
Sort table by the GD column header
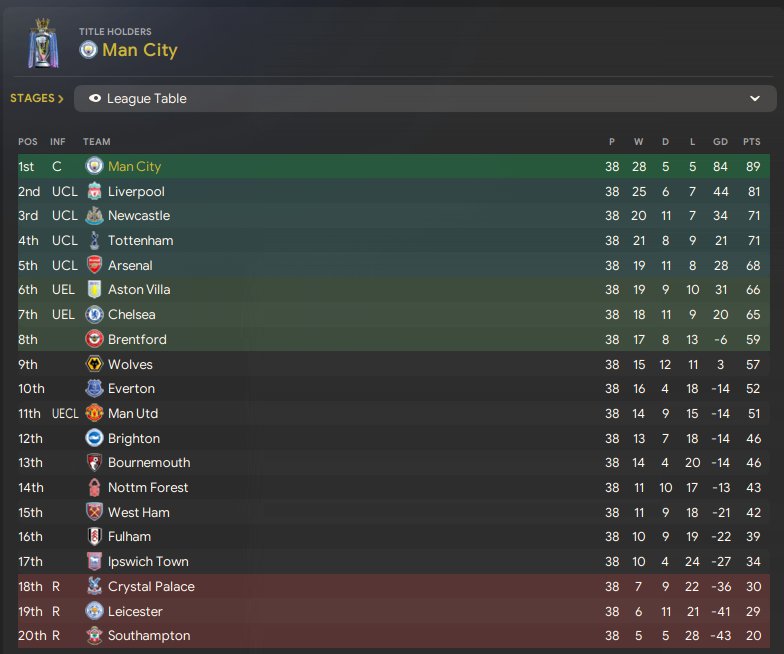tap(720, 142)
